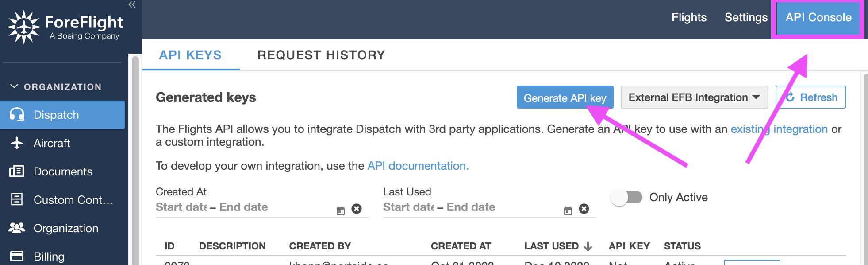Open the Flights menu
The height and width of the screenshot is (265, 868).
(x=689, y=18)
